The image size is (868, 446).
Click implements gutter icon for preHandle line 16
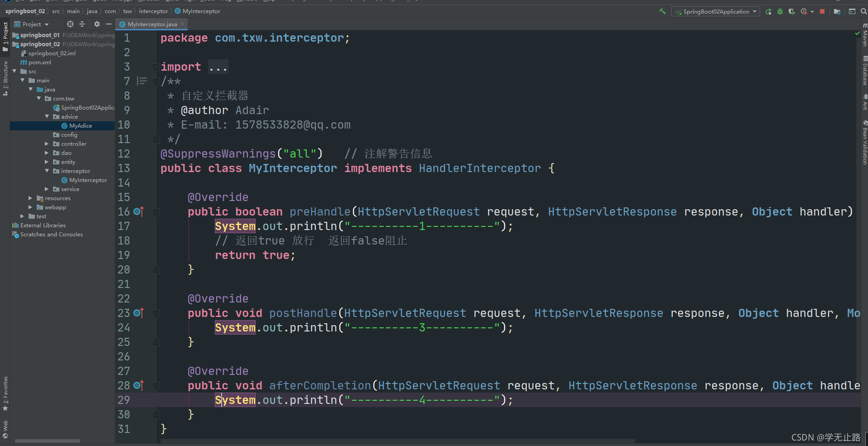[x=139, y=211]
